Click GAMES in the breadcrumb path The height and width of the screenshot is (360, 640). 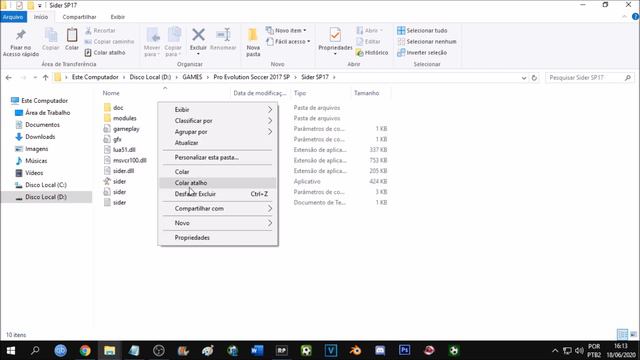192,77
